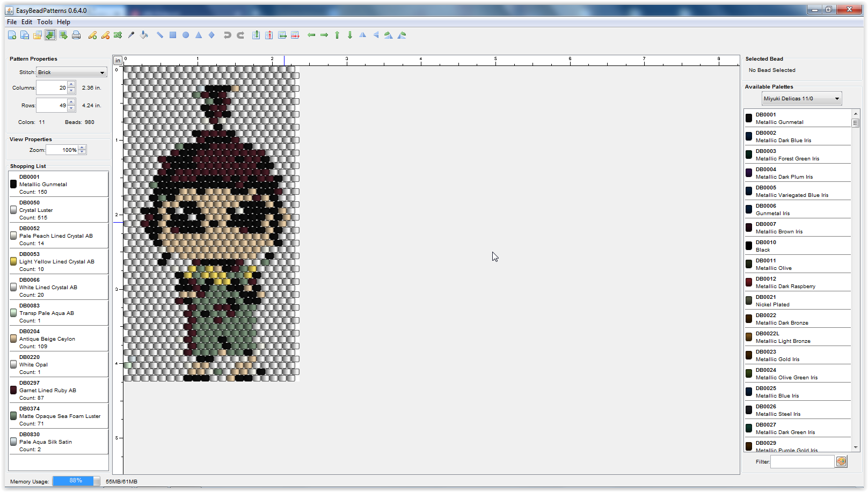The height and width of the screenshot is (492, 868).
Task: Decrease the Zoom value with down arrow
Action: (82, 152)
